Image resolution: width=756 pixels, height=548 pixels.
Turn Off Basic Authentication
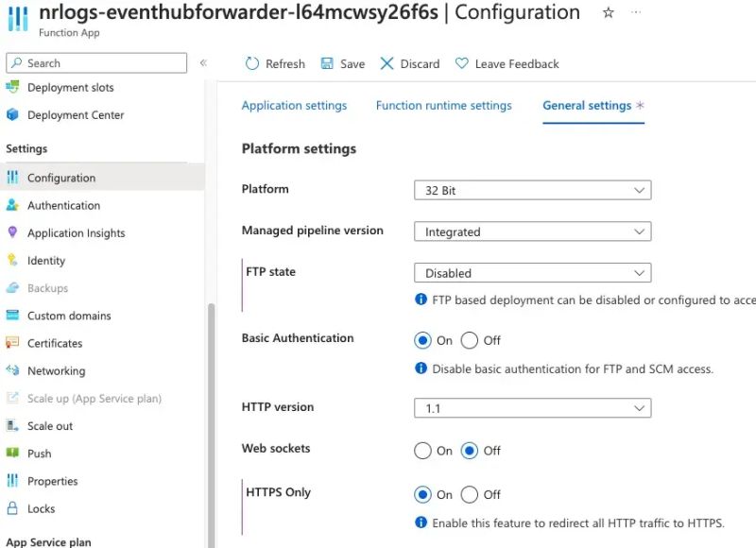click(x=471, y=340)
